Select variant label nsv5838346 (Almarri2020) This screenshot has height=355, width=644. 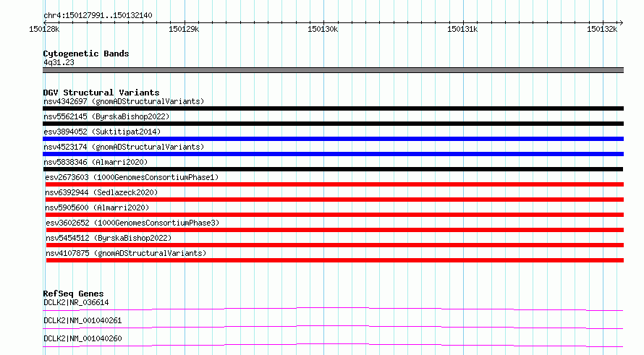96,162
